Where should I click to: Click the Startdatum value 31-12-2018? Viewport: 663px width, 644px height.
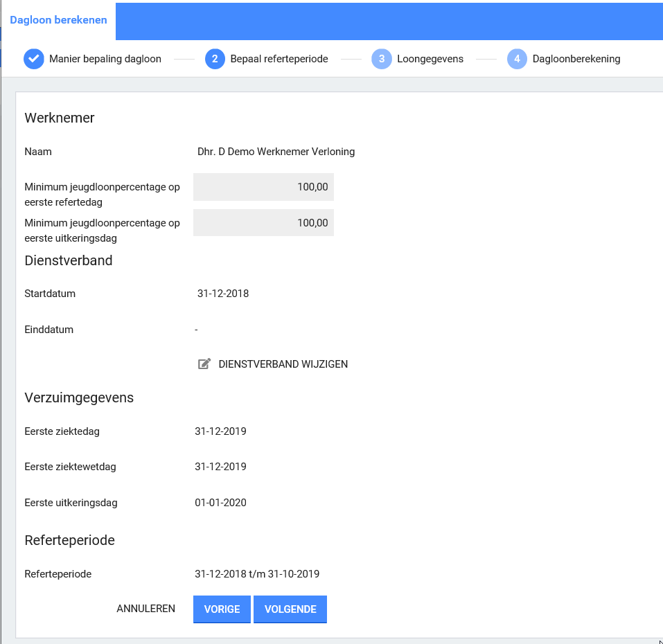coord(223,294)
